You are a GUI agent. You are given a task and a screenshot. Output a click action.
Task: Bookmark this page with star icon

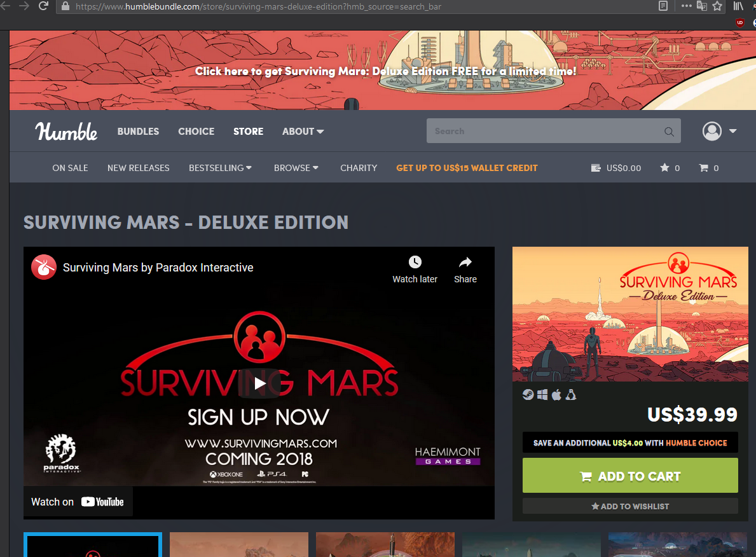pos(717,6)
